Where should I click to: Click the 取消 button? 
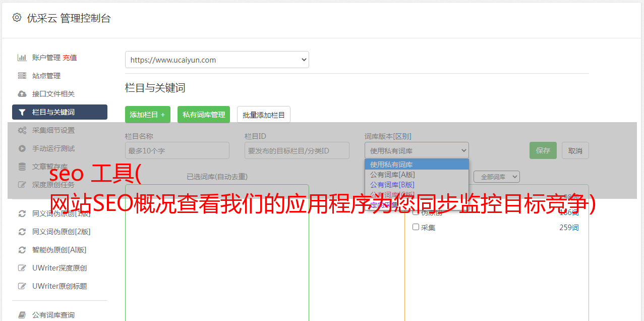(575, 150)
